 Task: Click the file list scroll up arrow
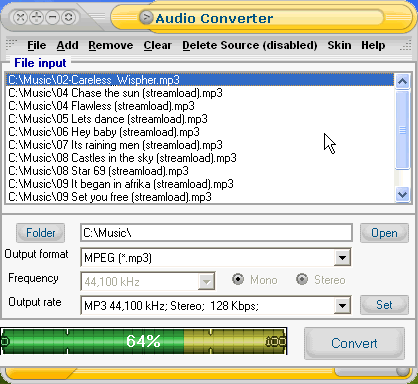[x=402, y=81]
